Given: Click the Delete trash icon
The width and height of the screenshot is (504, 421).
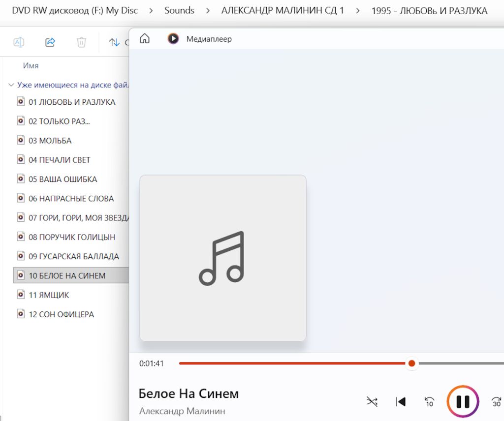Looking at the screenshot, I should point(81,42).
